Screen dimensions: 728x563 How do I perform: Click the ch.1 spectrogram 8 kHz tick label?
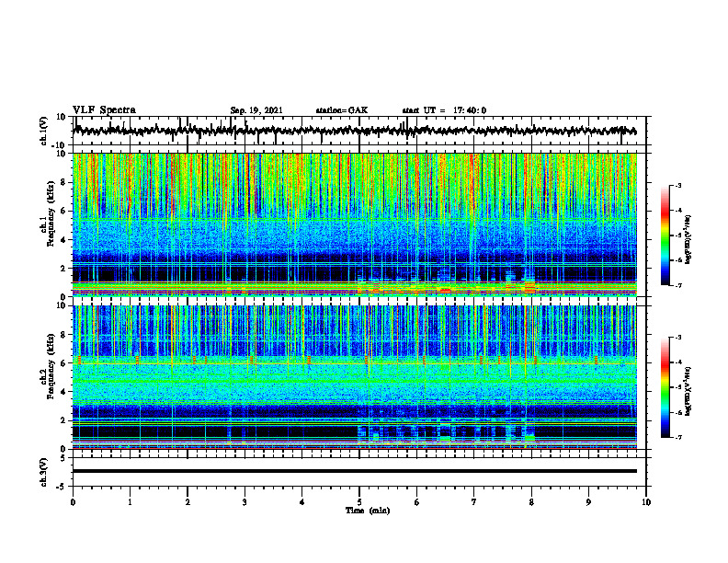click(x=63, y=182)
